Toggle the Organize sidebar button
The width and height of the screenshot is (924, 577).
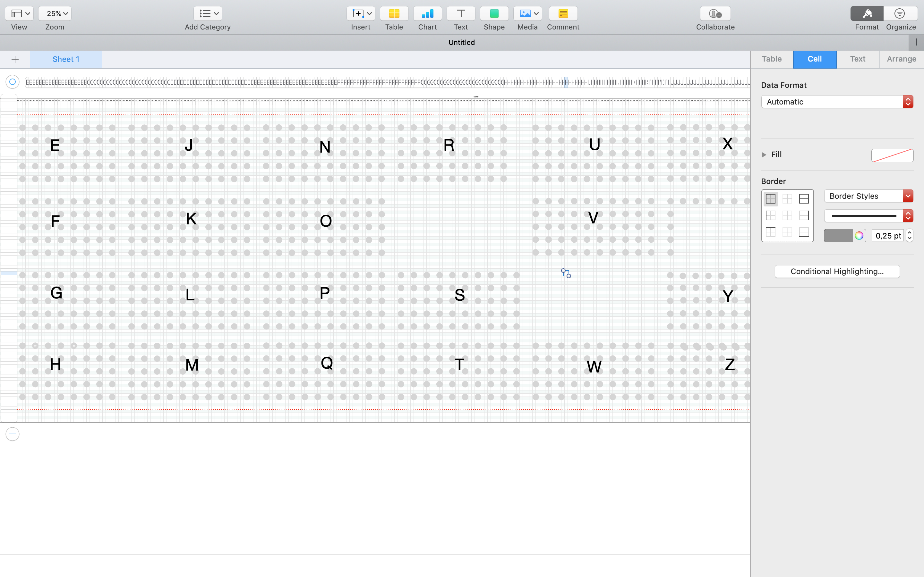point(900,14)
